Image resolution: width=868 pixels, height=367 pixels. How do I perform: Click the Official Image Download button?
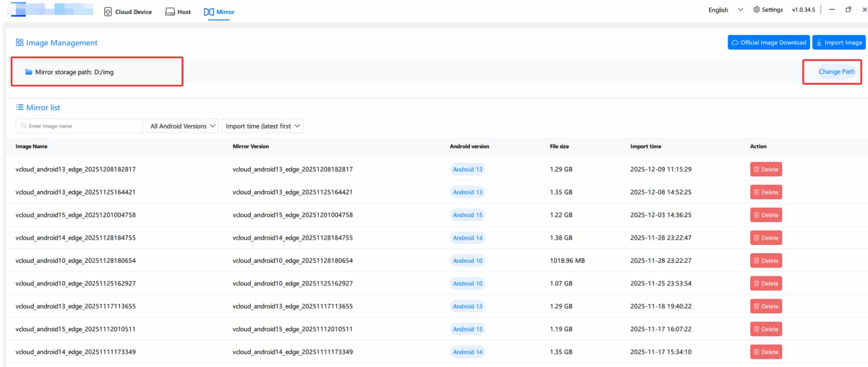[x=769, y=42]
